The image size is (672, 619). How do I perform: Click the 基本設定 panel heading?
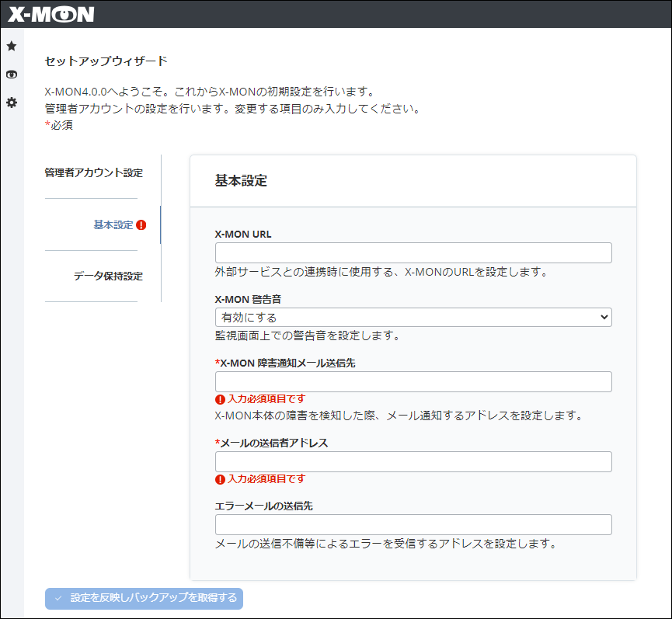click(x=241, y=181)
